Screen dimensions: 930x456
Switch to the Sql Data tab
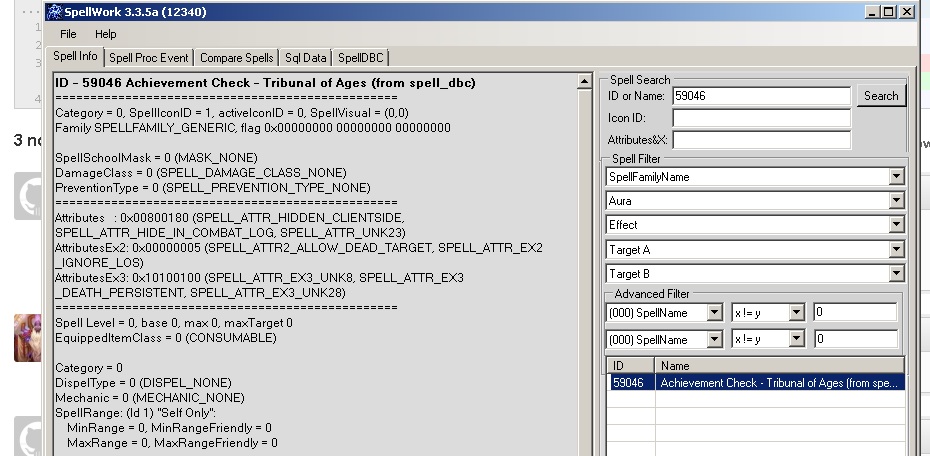(305, 58)
